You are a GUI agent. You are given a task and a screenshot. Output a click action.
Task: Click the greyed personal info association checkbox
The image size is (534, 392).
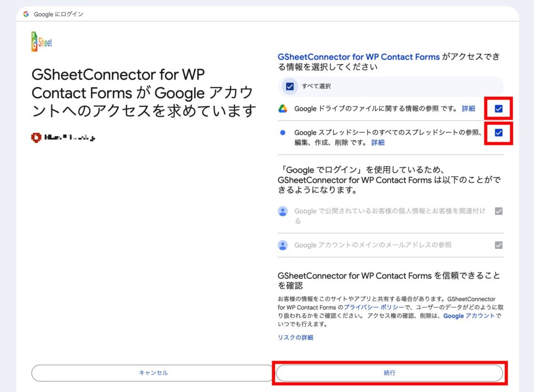[499, 211]
